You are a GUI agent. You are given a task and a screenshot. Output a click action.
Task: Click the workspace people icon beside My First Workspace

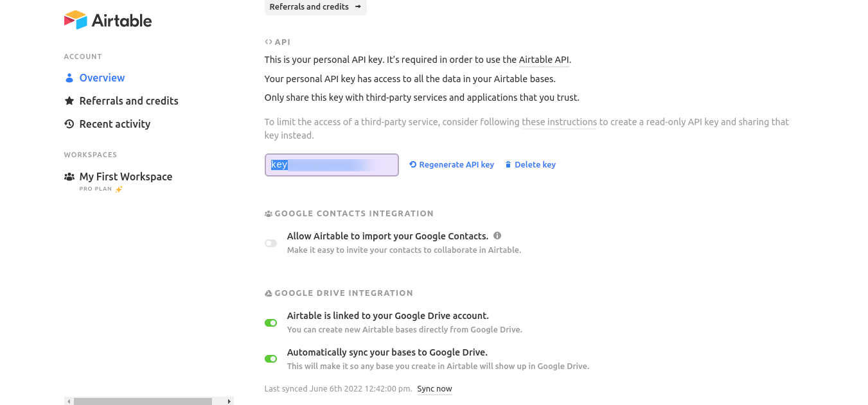[69, 176]
